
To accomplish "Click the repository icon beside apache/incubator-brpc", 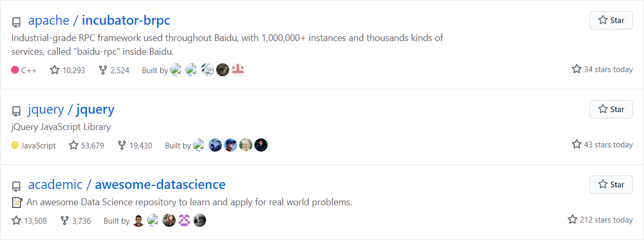I will coord(16,22).
